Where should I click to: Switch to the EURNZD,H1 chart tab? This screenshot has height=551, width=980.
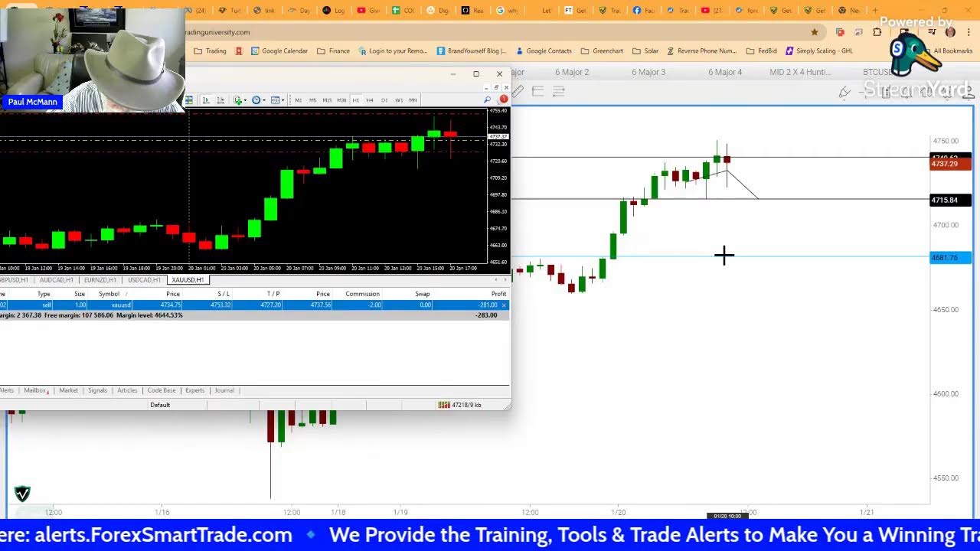point(100,280)
